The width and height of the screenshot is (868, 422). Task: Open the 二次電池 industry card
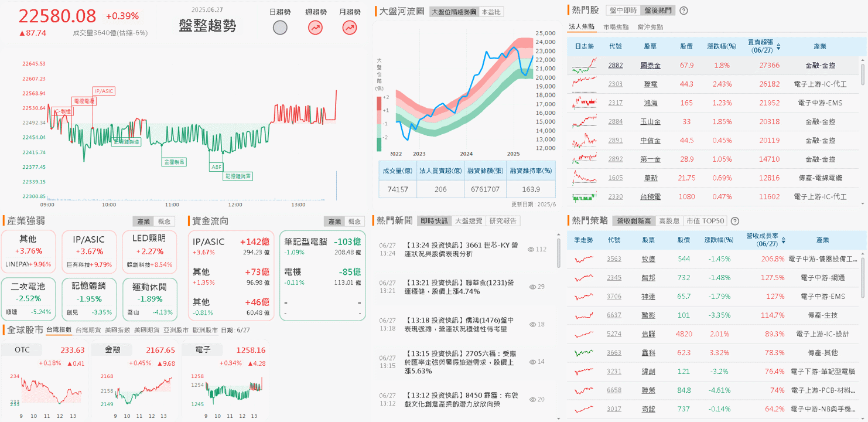pyautogui.click(x=28, y=298)
